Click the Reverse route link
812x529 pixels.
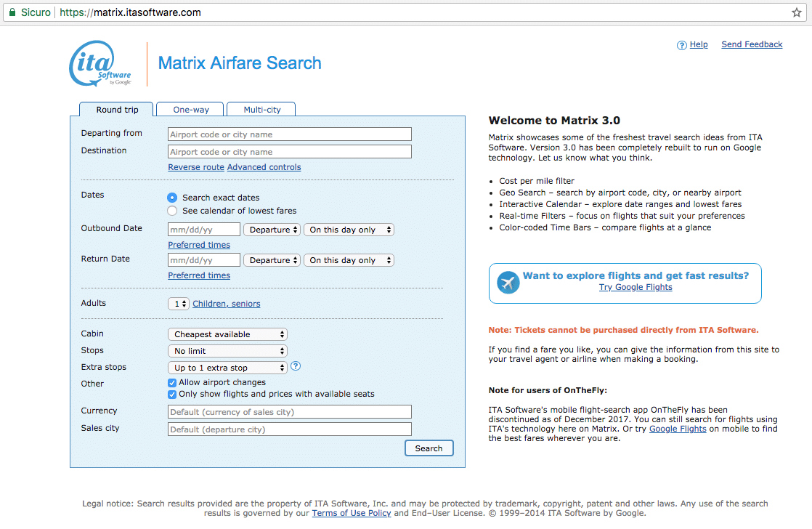pos(196,167)
